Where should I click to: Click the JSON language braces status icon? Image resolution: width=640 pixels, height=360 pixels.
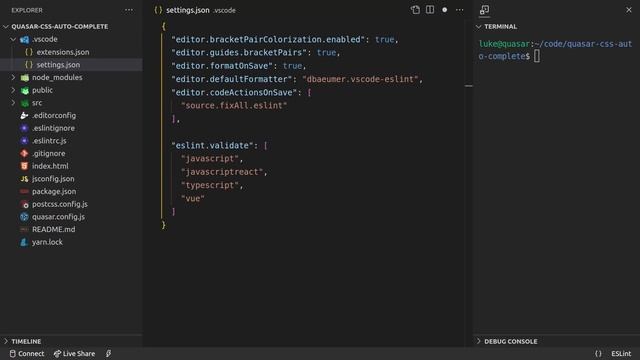click(598, 353)
